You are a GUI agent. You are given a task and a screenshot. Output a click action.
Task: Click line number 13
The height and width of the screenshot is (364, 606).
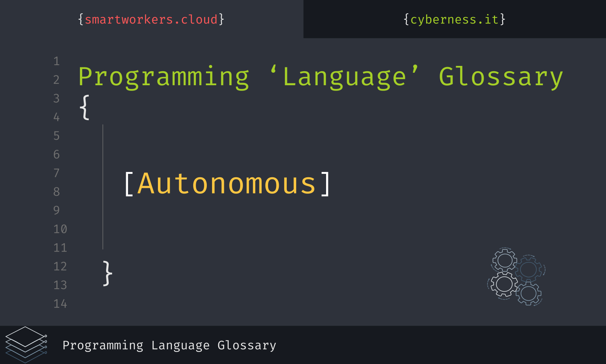pos(60,285)
